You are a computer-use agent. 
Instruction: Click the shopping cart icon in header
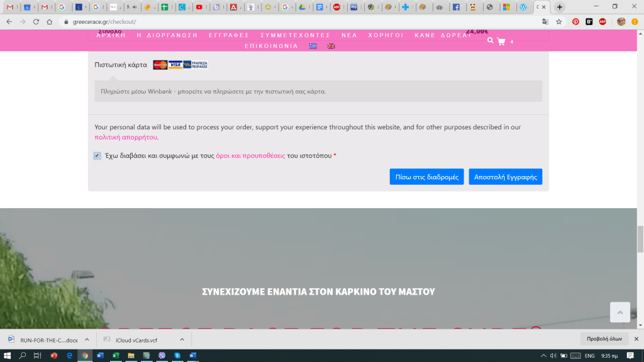(x=501, y=41)
